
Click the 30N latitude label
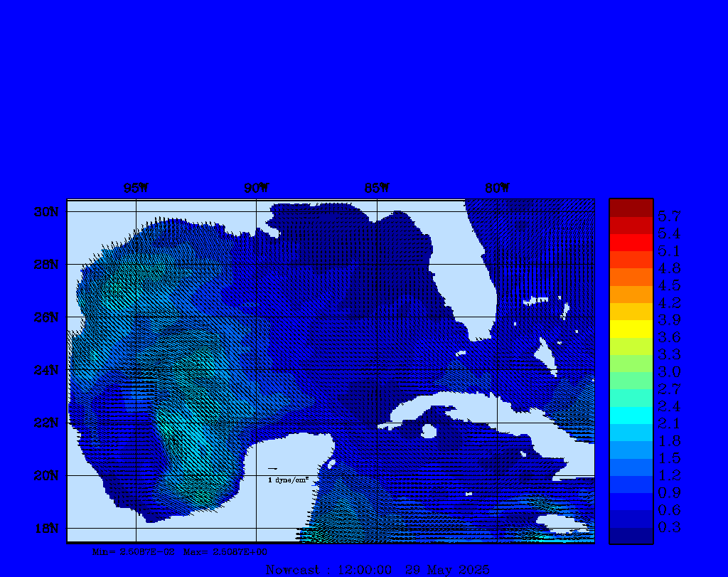pos(45,212)
